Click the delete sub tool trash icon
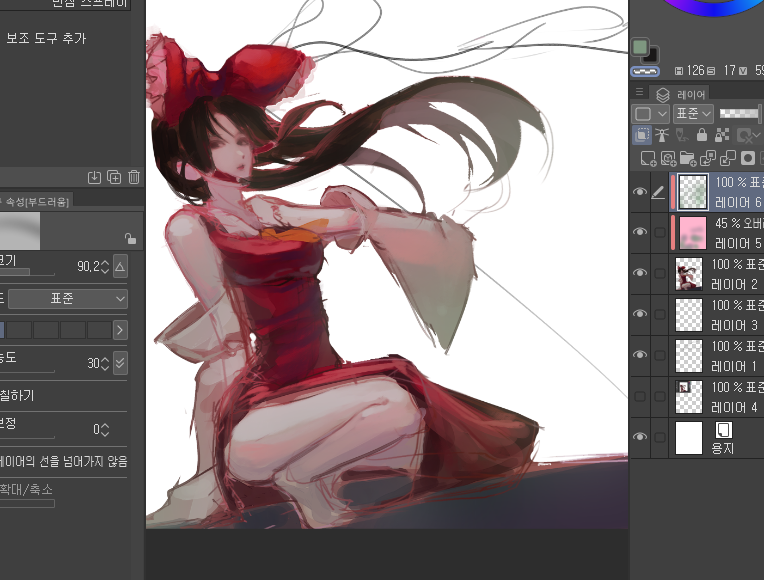The image size is (764, 580). [134, 177]
